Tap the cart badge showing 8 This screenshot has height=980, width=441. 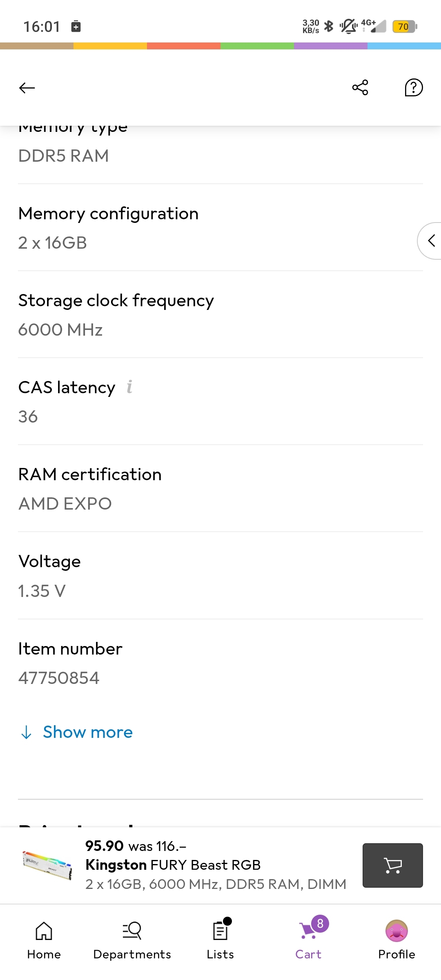[x=320, y=923]
